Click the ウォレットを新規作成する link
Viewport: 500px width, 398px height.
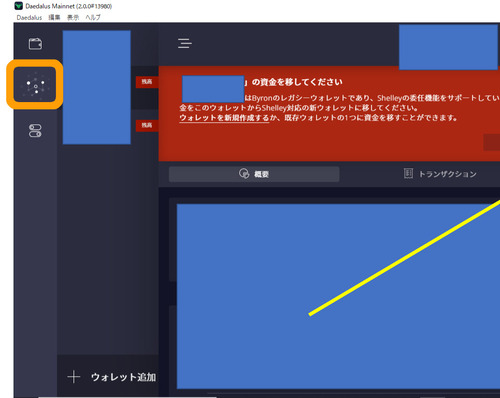(x=224, y=118)
